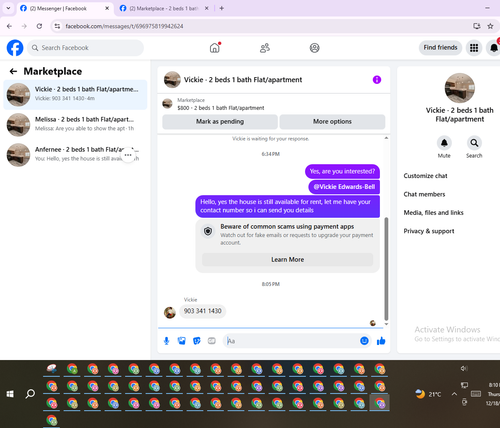Click Vickie's avatar beside her message
Screen dimensions: 500x428
tap(170, 312)
